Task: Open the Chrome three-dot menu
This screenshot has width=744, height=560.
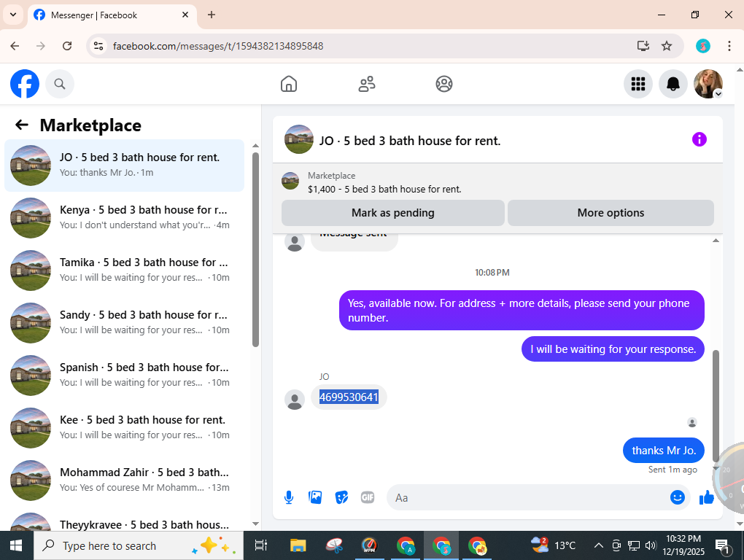Action: click(x=729, y=46)
